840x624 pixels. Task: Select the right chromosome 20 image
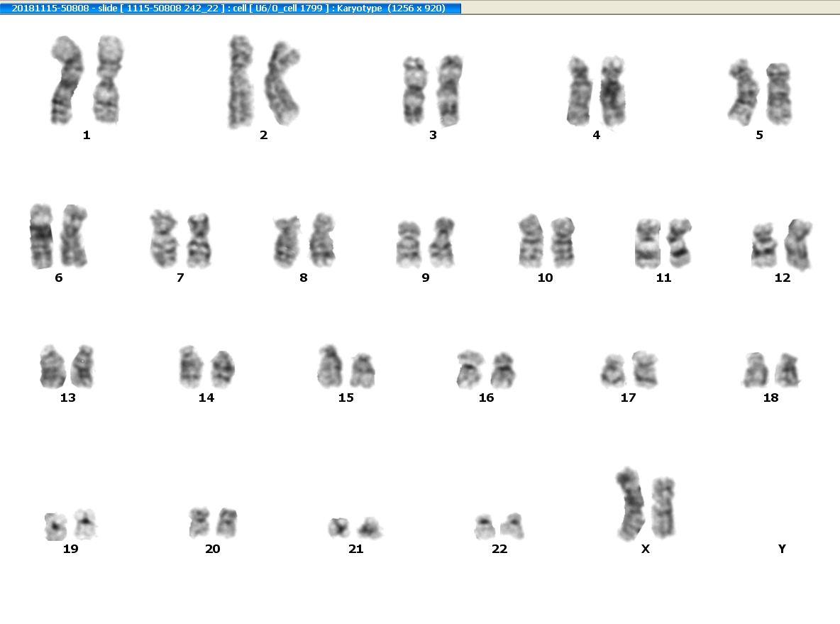coord(226,523)
